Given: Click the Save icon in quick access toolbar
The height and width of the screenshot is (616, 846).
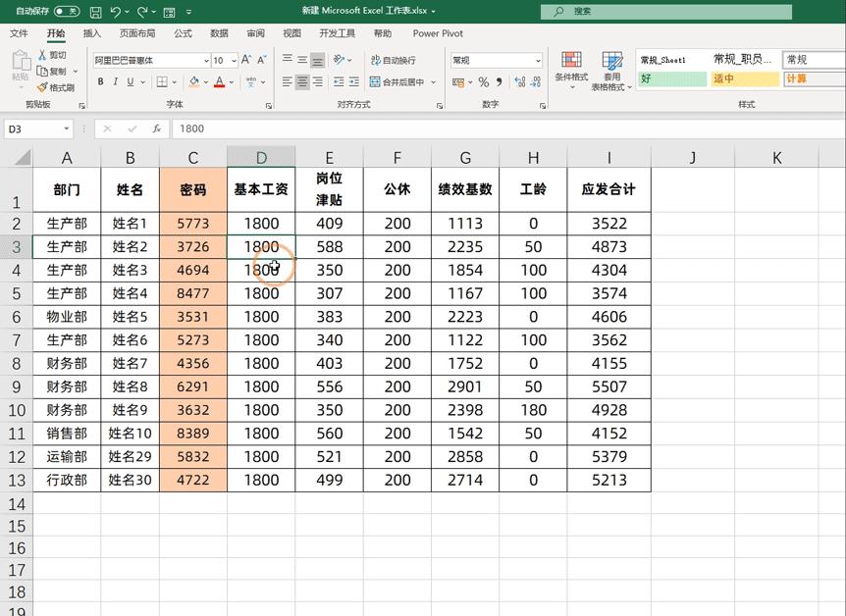Looking at the screenshot, I should click(94, 11).
